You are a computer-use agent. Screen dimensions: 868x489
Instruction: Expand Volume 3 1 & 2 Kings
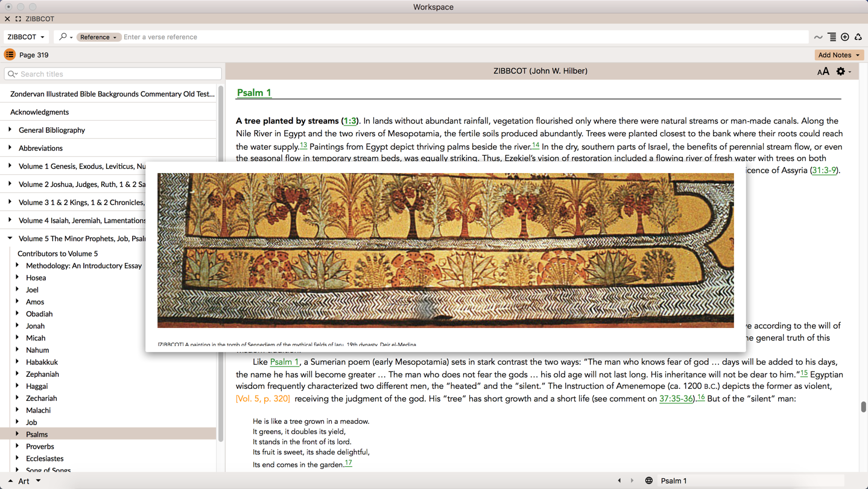[10, 202]
